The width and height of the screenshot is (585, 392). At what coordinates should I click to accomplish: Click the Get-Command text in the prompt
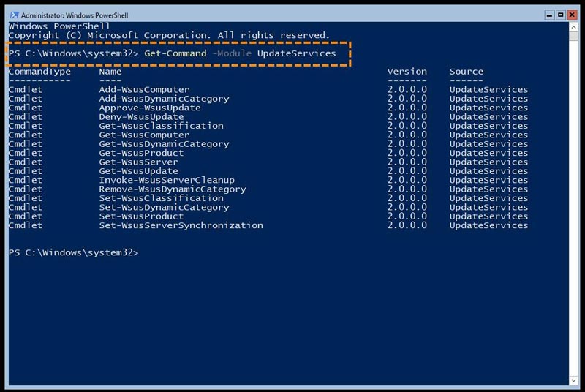click(x=175, y=53)
